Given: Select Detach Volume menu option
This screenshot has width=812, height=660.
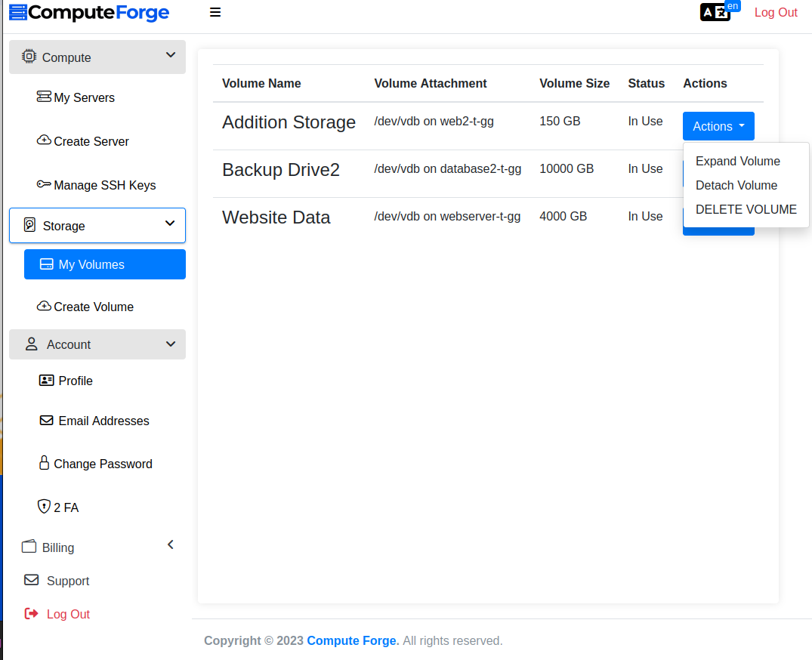Looking at the screenshot, I should coord(736,185).
